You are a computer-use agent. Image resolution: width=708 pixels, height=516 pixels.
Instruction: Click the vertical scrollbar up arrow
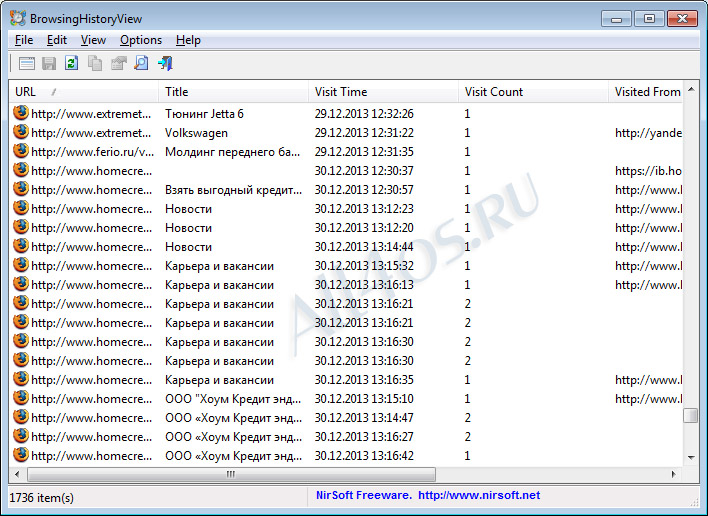[691, 89]
